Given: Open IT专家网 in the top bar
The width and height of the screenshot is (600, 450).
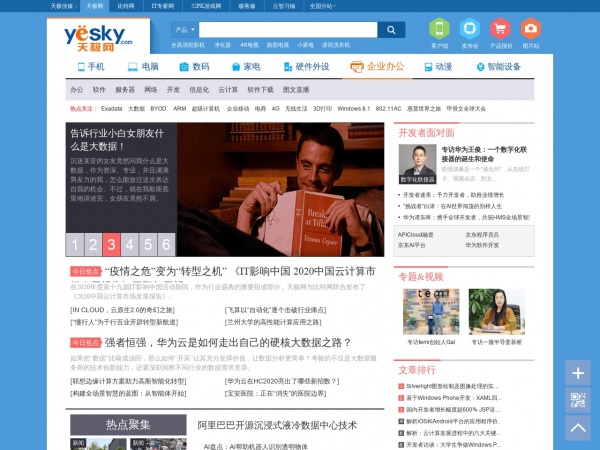Looking at the screenshot, I should pyautogui.click(x=163, y=6).
